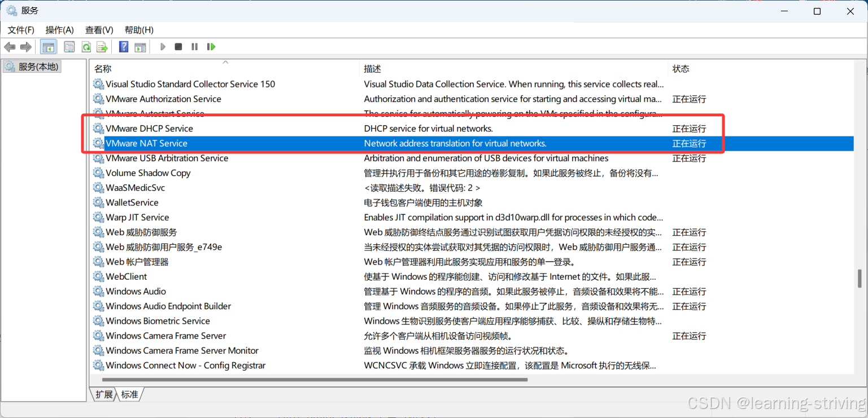Click gear icon beside WebClient
Image resolution: width=868 pixels, height=418 pixels.
coord(99,276)
